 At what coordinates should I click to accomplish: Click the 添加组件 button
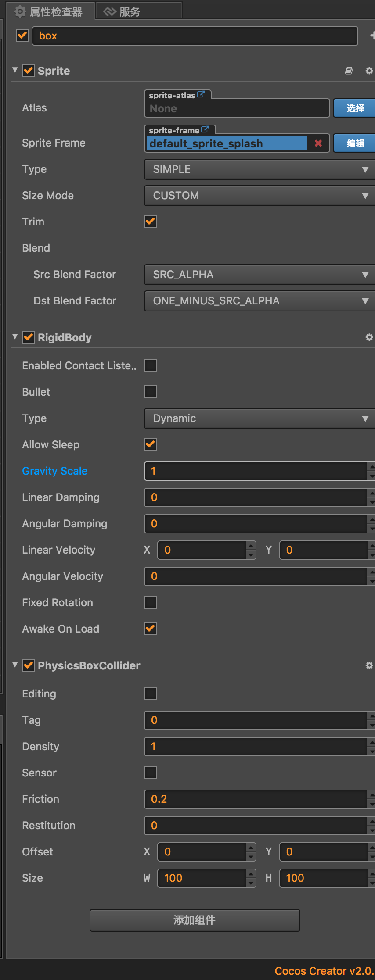coord(195,920)
